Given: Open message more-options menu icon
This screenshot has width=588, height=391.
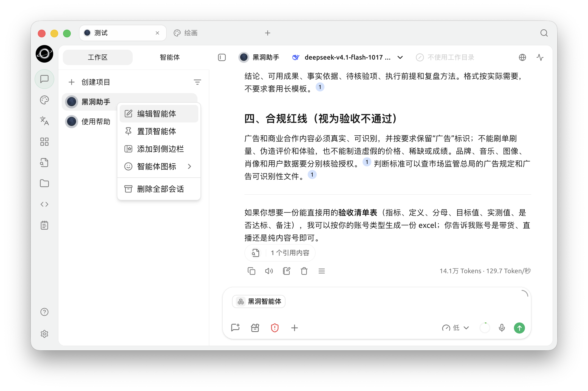Looking at the screenshot, I should 322,271.
